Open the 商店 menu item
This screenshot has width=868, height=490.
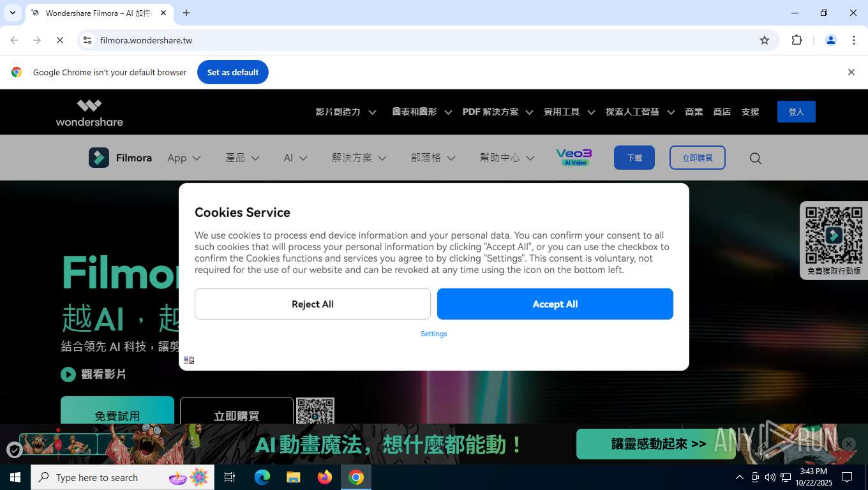(722, 112)
